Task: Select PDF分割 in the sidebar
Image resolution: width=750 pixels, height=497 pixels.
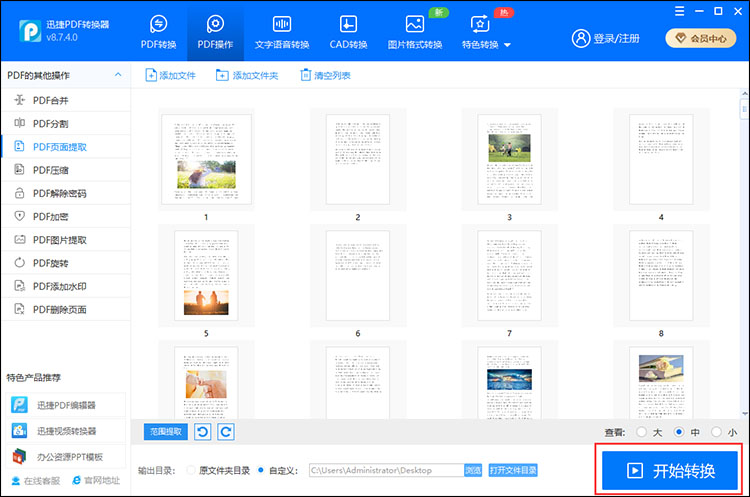Action: point(66,123)
